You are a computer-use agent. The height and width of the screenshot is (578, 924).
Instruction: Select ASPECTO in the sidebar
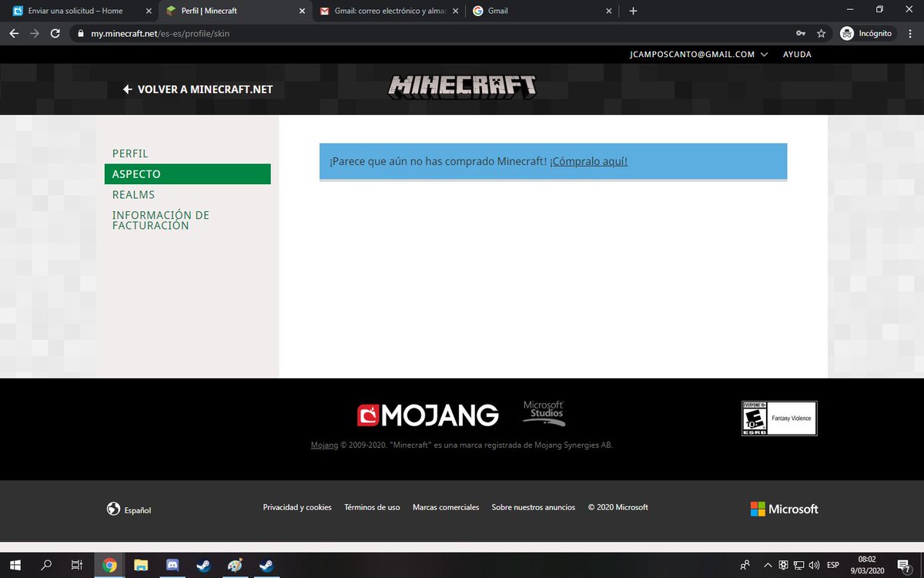click(188, 174)
